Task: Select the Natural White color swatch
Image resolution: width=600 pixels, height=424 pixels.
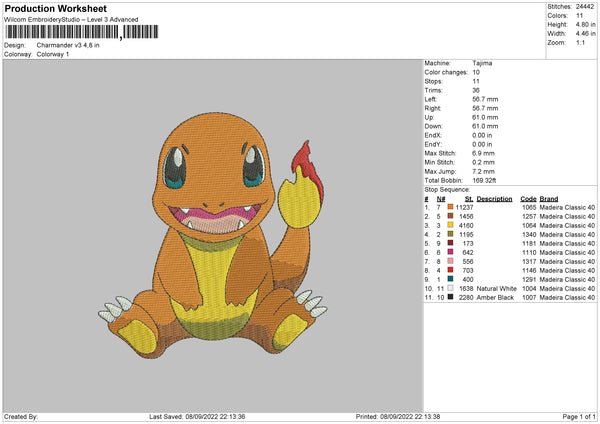Action: (449, 288)
